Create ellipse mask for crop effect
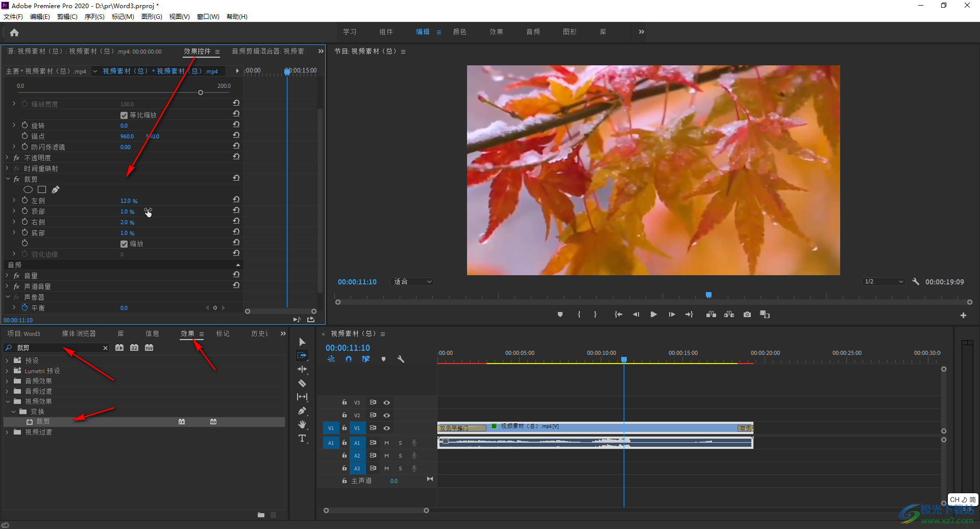980x529 pixels. pos(28,189)
